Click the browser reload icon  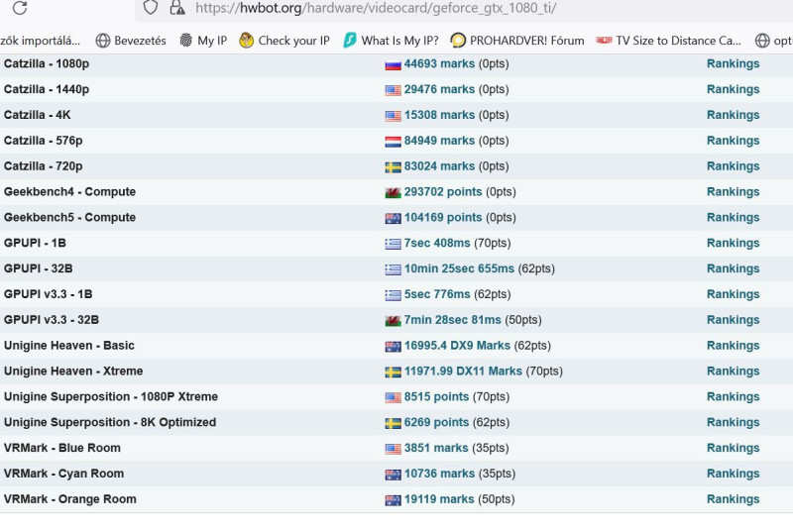click(20, 8)
